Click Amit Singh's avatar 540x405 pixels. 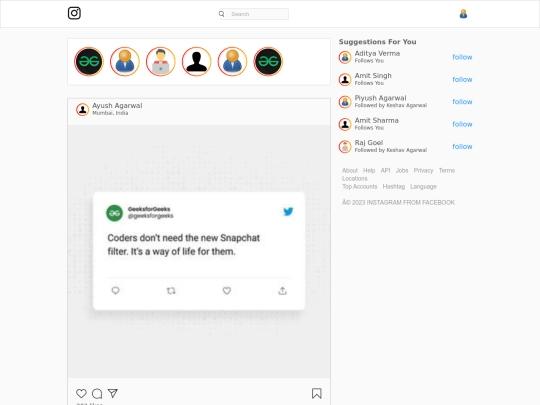345,80
